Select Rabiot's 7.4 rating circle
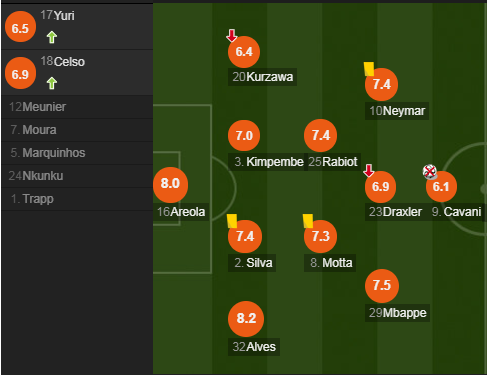Screen dimensions: 487x375 coord(320,135)
